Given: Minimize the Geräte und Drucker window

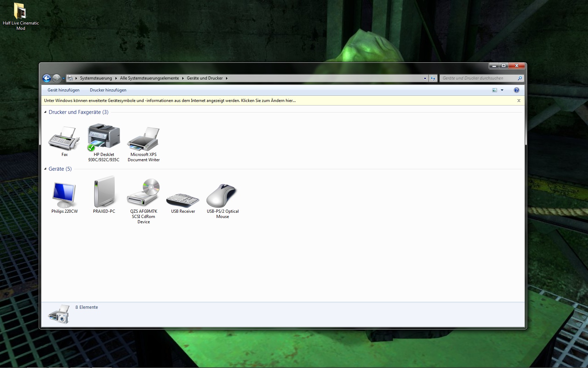Looking at the screenshot, I should pos(494,66).
